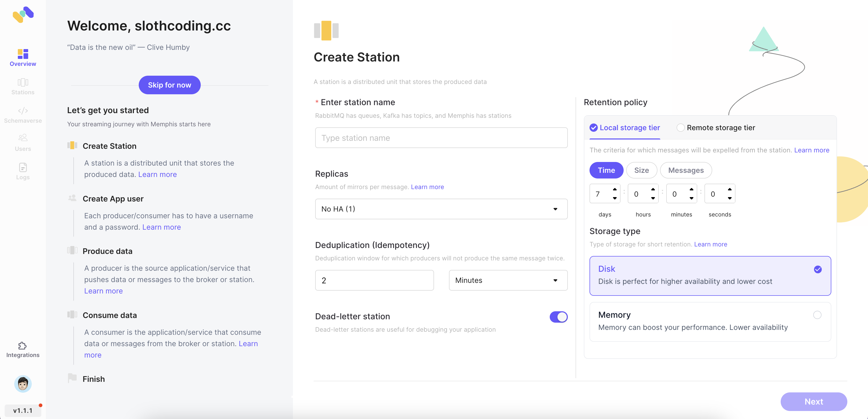
Task: Choose the Disk storage type card
Action: point(710,276)
